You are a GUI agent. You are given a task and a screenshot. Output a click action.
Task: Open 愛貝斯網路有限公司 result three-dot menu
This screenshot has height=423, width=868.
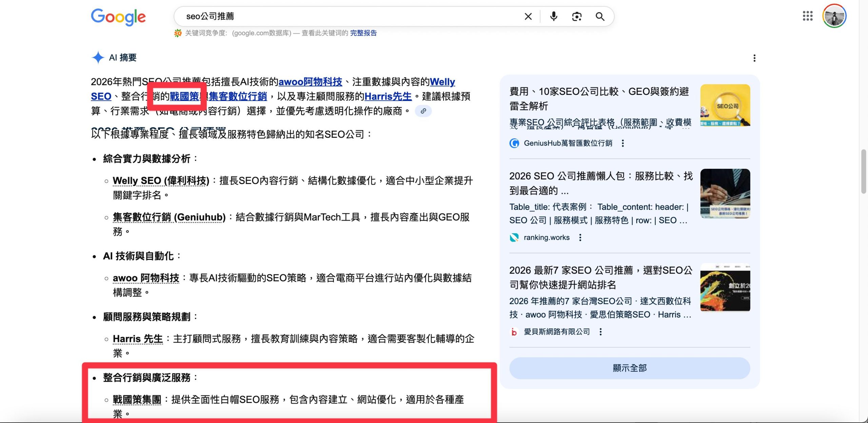pos(600,332)
